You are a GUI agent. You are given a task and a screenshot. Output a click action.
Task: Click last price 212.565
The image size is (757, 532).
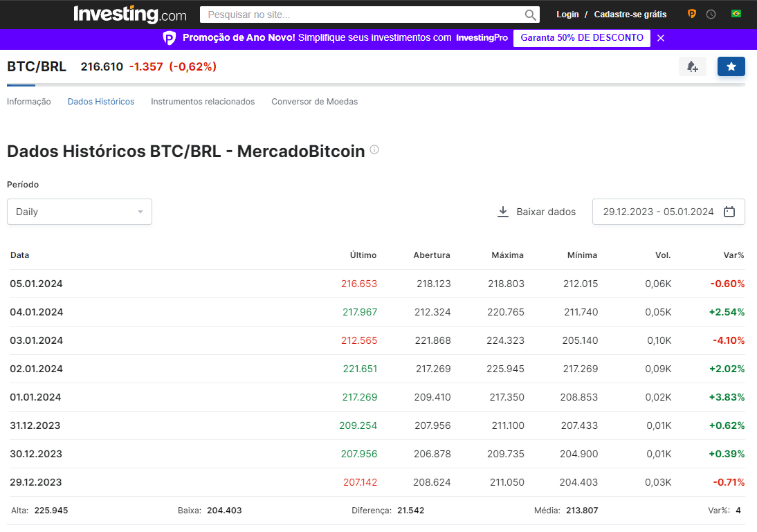click(359, 341)
